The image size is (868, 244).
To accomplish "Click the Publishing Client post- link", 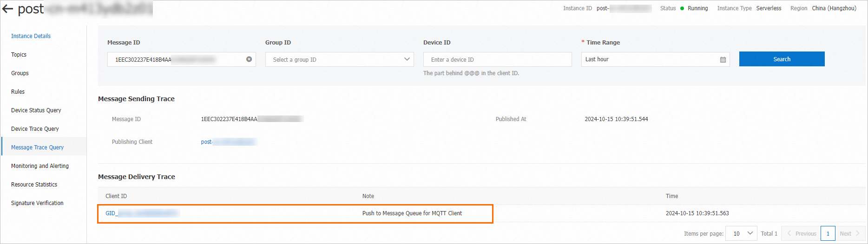I will click(x=228, y=142).
